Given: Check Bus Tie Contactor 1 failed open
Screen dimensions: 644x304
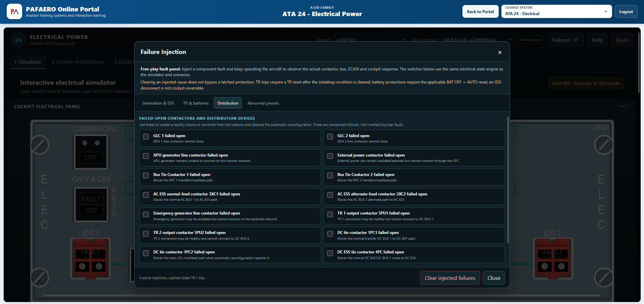Looking at the screenshot, I should (146, 176).
